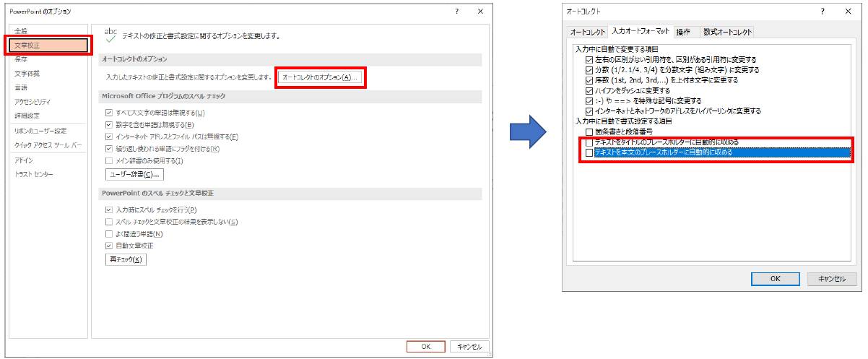Click キャンセル in オートコレクト dialog
Image resolution: width=868 pixels, height=359 pixels.
[830, 279]
